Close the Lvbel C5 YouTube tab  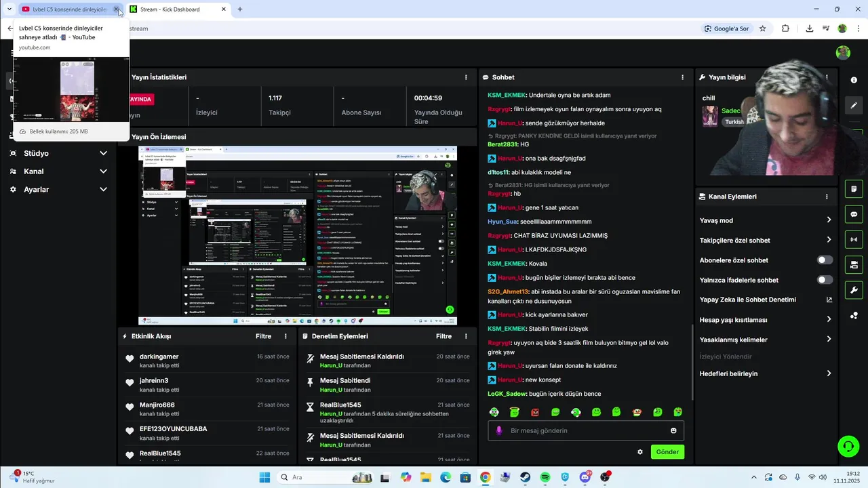[117, 9]
